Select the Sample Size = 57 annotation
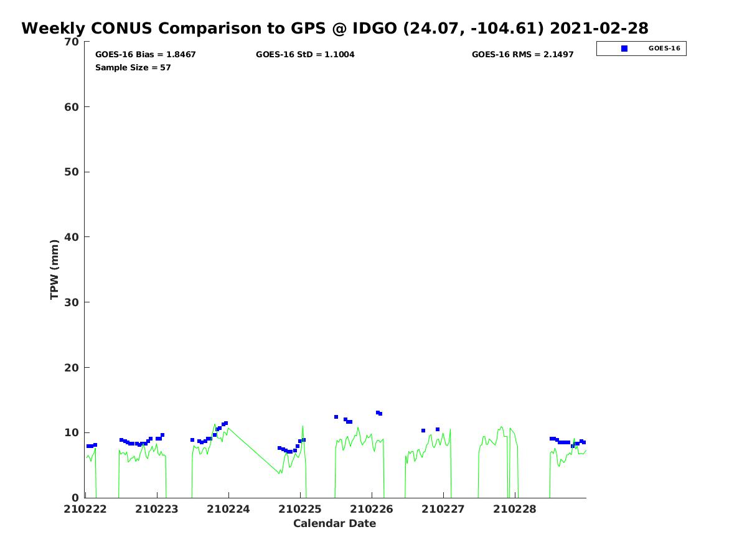The height and width of the screenshot is (560, 747). click(x=133, y=68)
